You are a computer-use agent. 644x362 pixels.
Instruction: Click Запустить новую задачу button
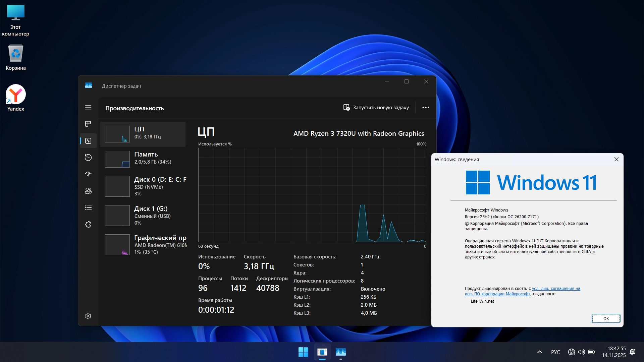(376, 107)
